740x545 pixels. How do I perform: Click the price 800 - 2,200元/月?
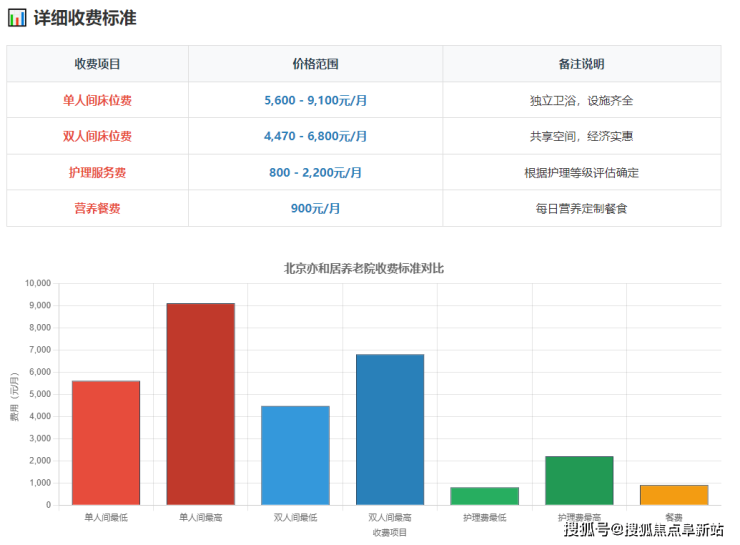click(x=315, y=172)
